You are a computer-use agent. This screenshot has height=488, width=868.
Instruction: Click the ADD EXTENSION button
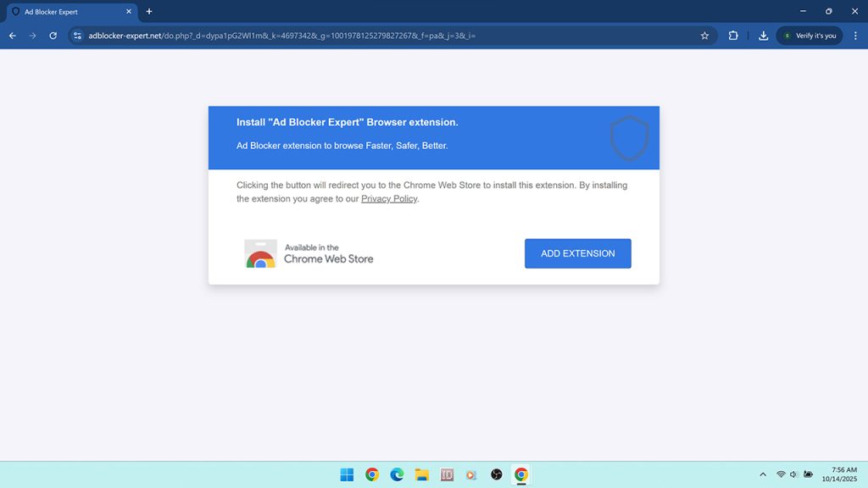(x=577, y=253)
